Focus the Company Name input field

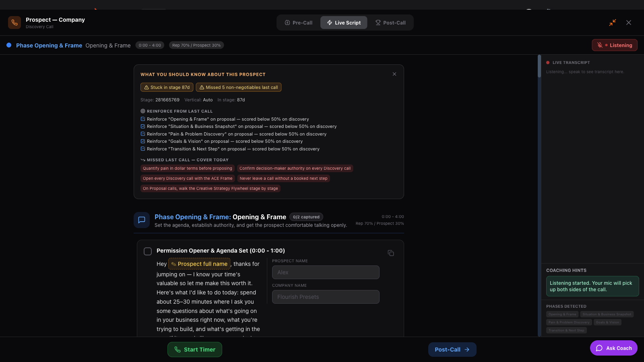326,297
